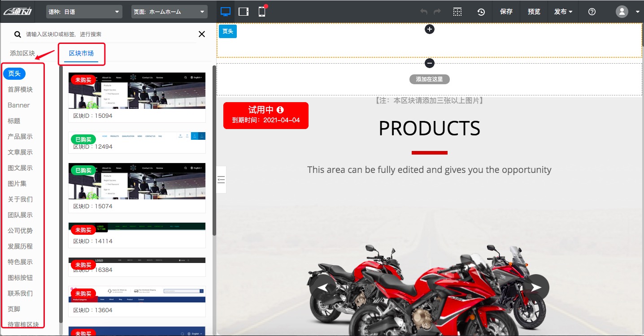
Task: Click the block ID search field
Action: (108, 34)
